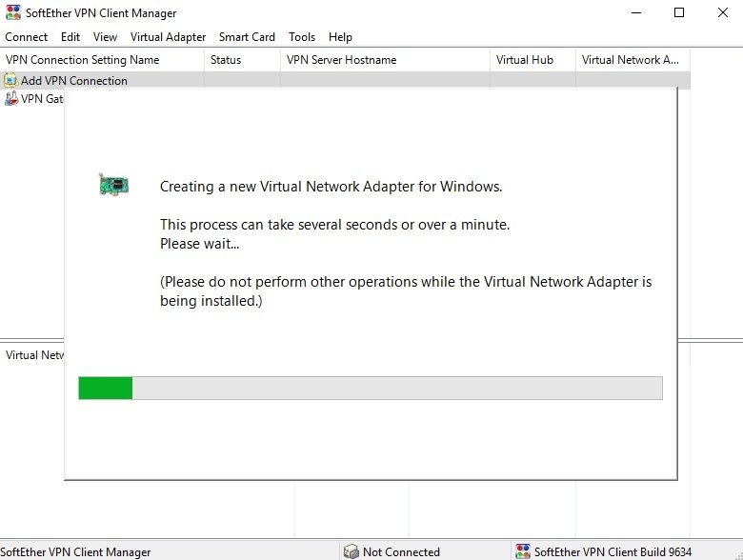
Task: Click the Add VPN Connection icon
Action: coord(10,81)
